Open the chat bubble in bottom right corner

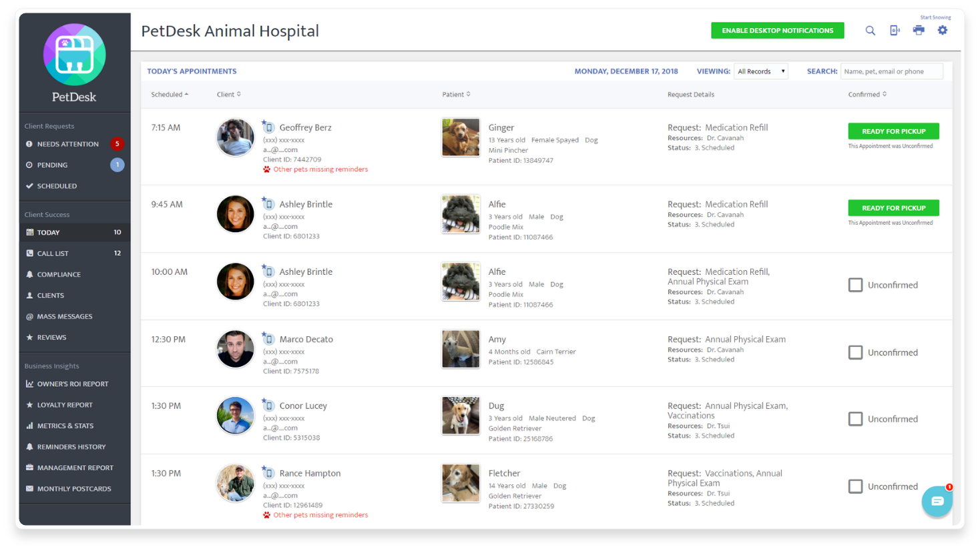pyautogui.click(x=937, y=500)
